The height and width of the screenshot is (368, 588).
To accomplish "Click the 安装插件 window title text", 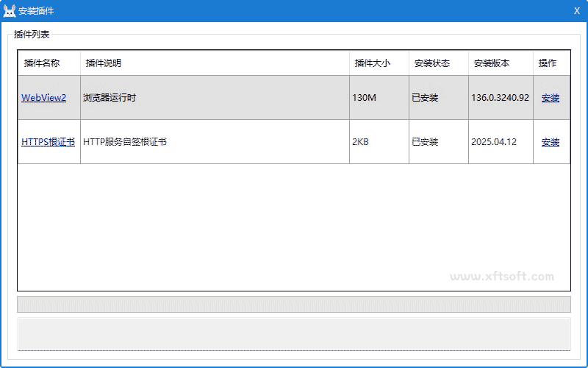I will coord(36,11).
